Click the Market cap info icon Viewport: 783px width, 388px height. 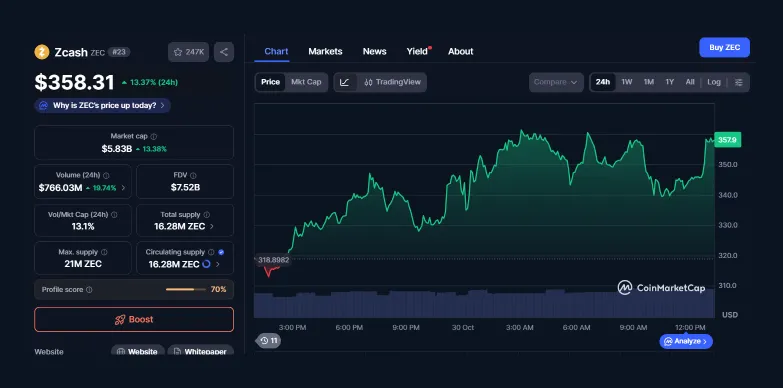154,136
